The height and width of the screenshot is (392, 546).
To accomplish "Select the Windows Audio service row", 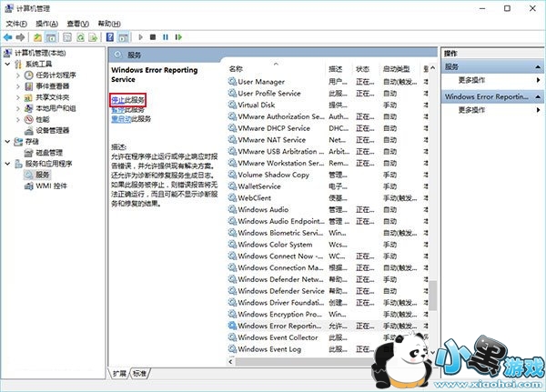I will (x=328, y=209).
